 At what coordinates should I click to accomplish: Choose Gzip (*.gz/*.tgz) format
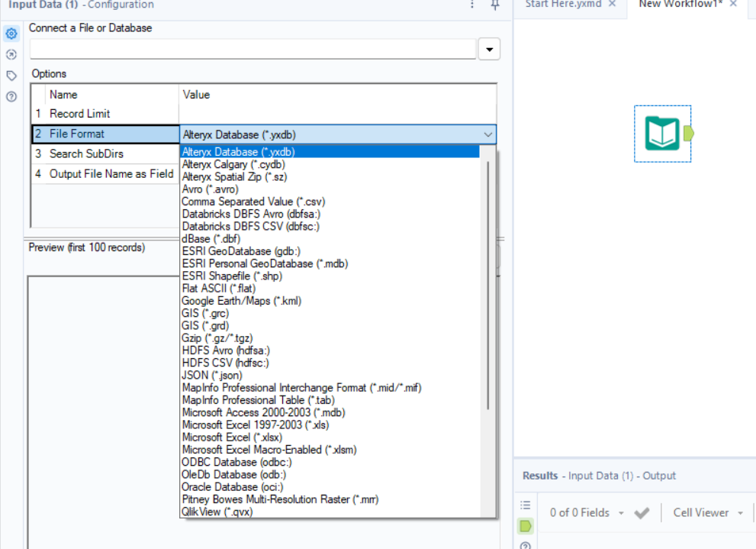pyautogui.click(x=330, y=338)
